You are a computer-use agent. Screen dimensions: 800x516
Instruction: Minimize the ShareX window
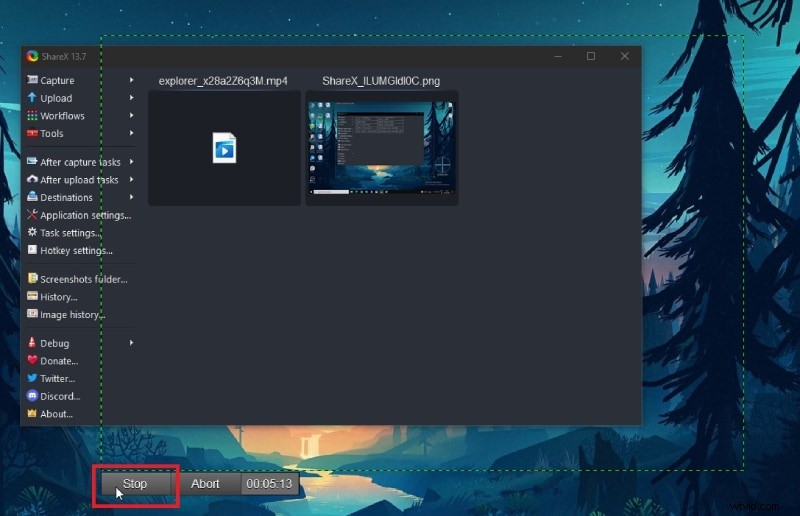(558, 56)
